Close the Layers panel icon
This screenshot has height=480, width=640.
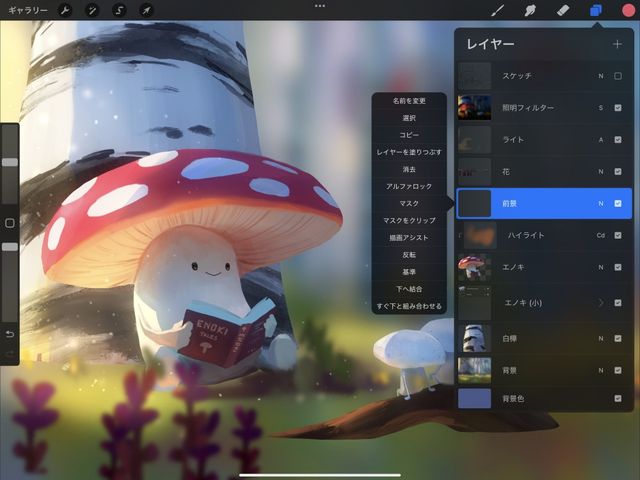coord(596,10)
